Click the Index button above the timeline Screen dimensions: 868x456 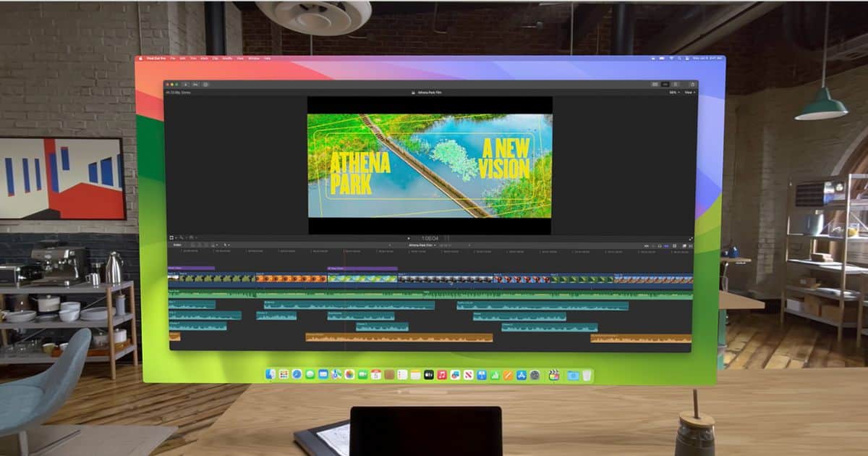point(177,245)
